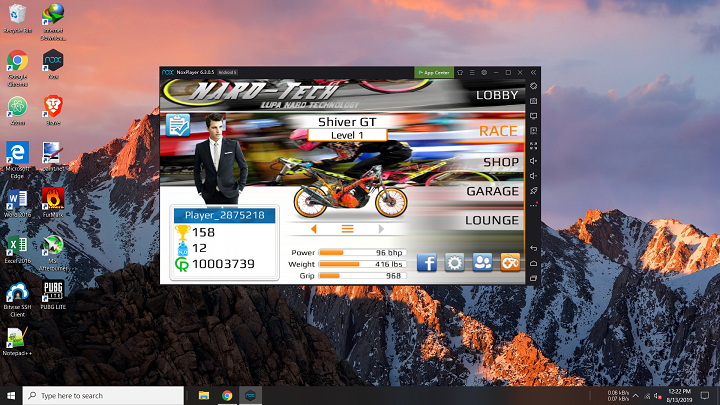This screenshot has height=405, width=720.
Task: Open game settings gear icon
Action: click(x=455, y=263)
